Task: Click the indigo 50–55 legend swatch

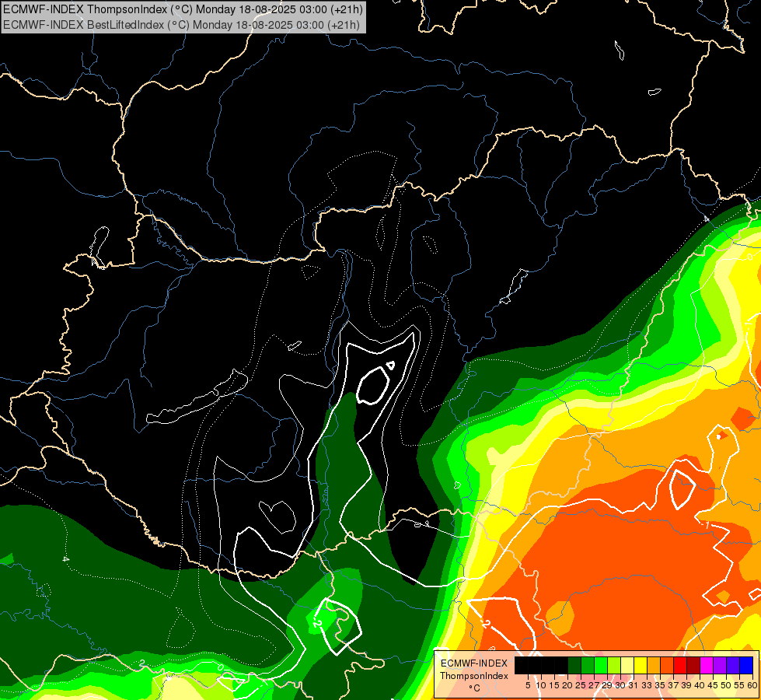Action: pyautogui.click(x=733, y=665)
